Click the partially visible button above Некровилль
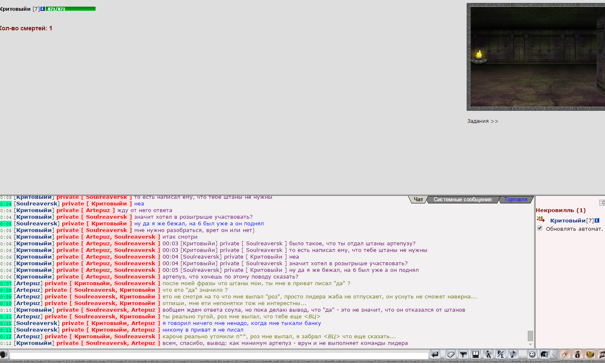 (602, 203)
